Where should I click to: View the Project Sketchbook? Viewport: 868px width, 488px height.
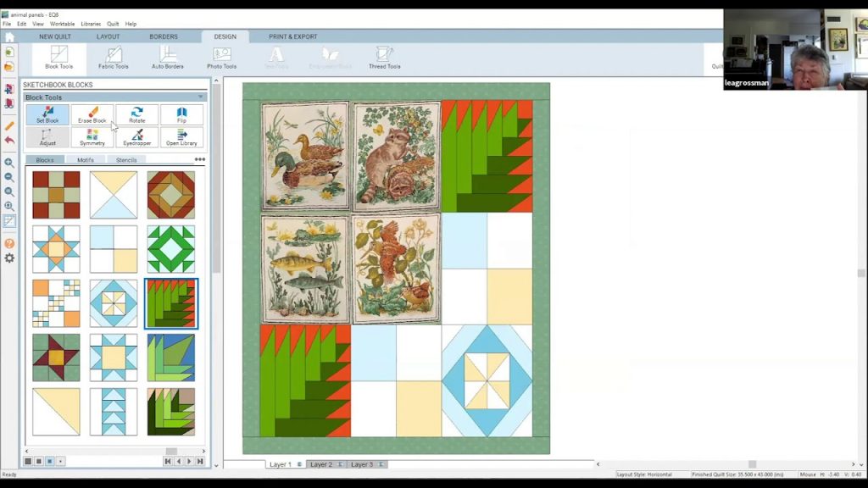point(9,103)
